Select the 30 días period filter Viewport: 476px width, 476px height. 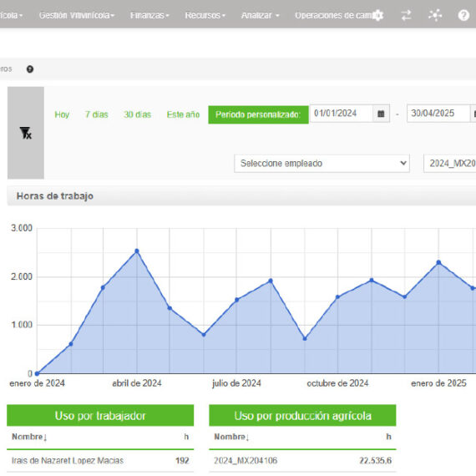(x=137, y=114)
